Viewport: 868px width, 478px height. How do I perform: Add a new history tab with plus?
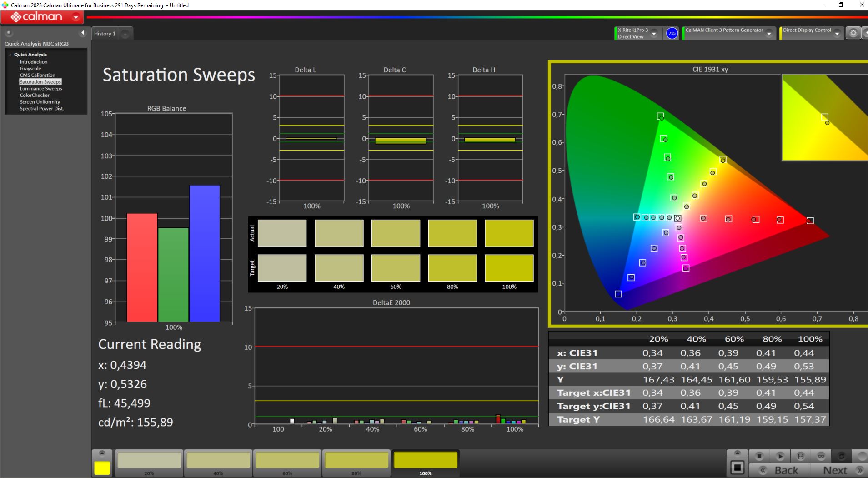point(125,34)
